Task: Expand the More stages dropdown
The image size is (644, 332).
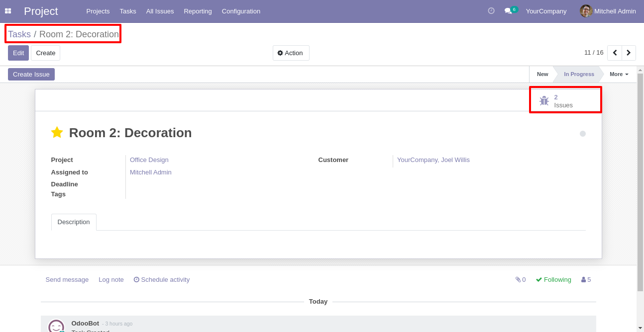Action: 619,74
